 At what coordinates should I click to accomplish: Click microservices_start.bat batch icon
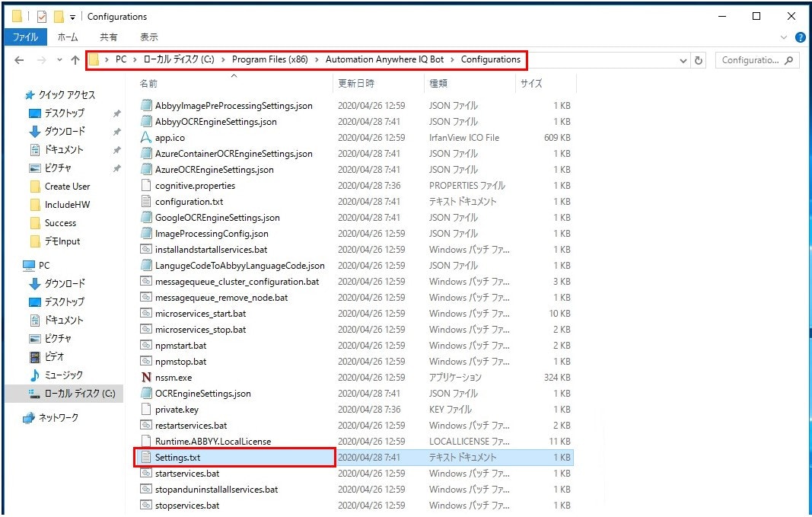[x=147, y=314]
